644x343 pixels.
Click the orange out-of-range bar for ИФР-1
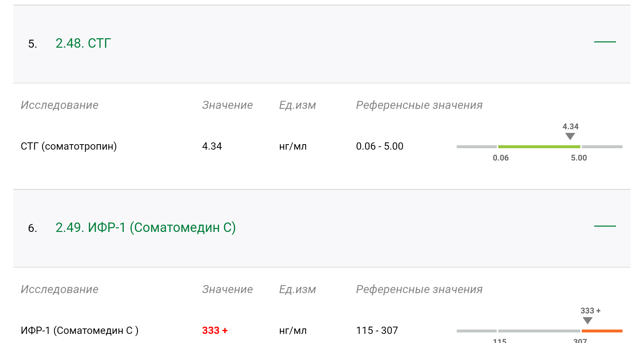click(602, 331)
